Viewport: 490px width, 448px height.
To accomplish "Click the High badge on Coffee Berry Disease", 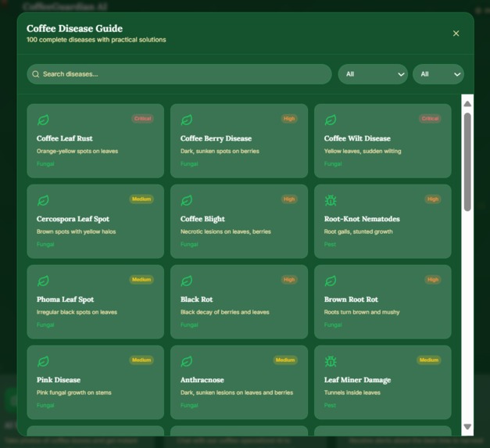I will point(289,119).
